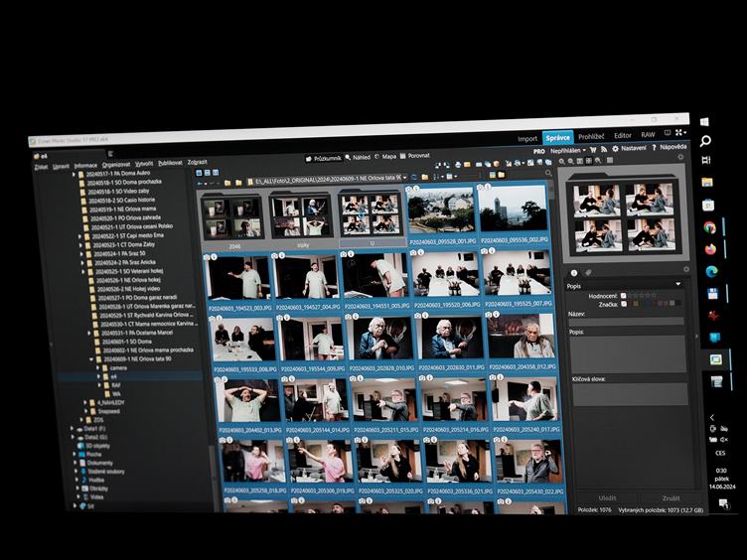This screenshot has height=560, width=747.
Task: Select thumbnail P20240603_202828_010.JPG
Action: click(x=380, y=344)
